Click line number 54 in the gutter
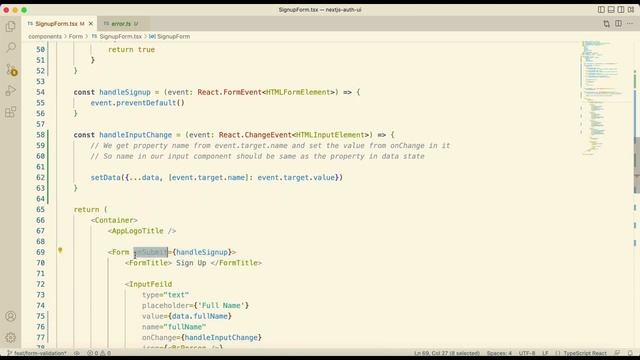Image resolution: width=640 pixels, height=360 pixels. click(40, 92)
